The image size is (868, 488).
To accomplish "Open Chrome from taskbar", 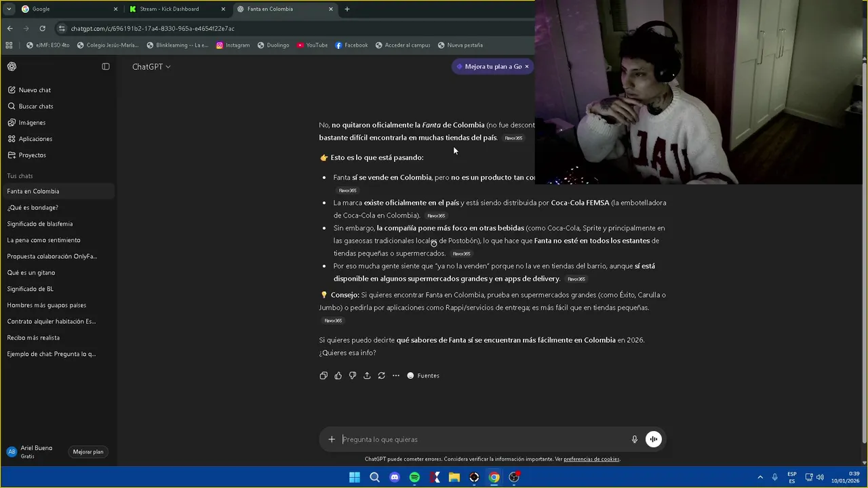I will coord(494,477).
